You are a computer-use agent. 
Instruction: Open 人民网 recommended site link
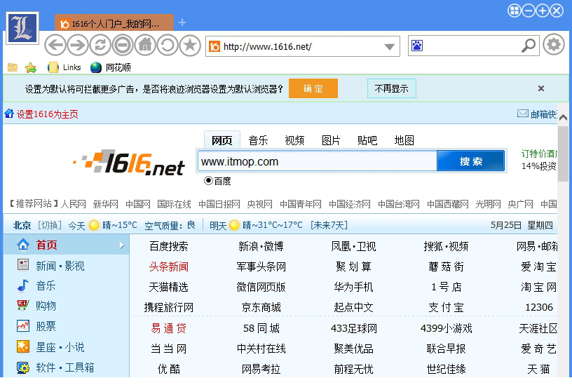point(74,204)
